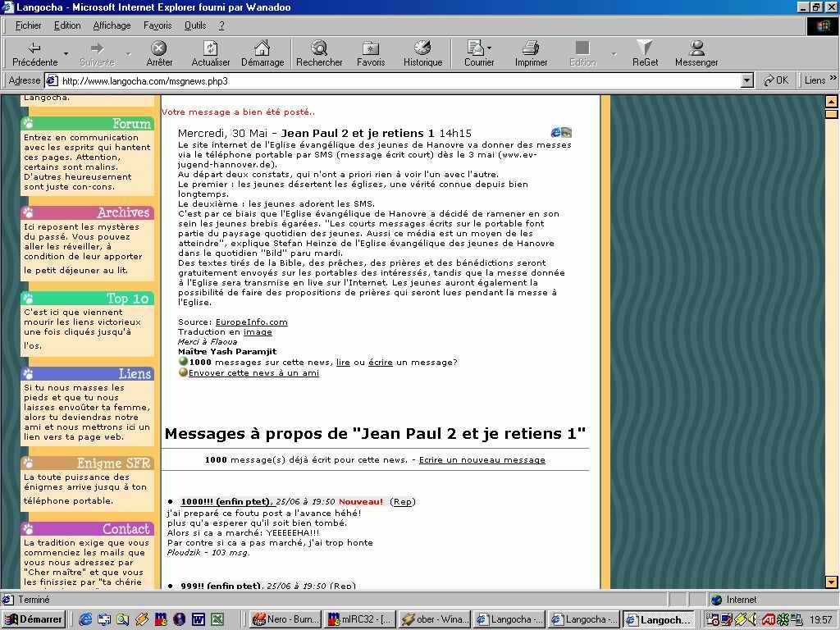Open Courrier mail dropdown button
Image resolution: width=840 pixels, height=630 pixels.
(x=490, y=48)
